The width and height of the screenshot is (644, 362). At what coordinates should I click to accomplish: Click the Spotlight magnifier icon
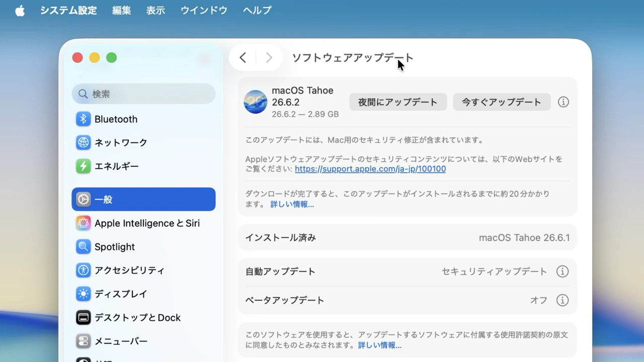pos(83,247)
